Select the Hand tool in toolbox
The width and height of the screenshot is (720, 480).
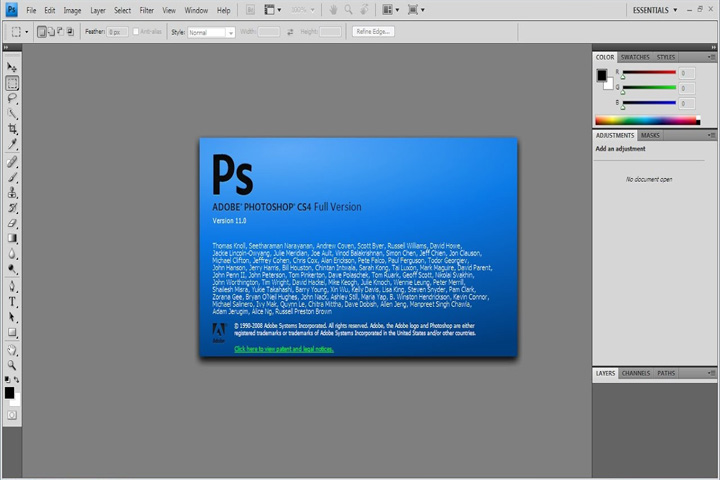12,350
